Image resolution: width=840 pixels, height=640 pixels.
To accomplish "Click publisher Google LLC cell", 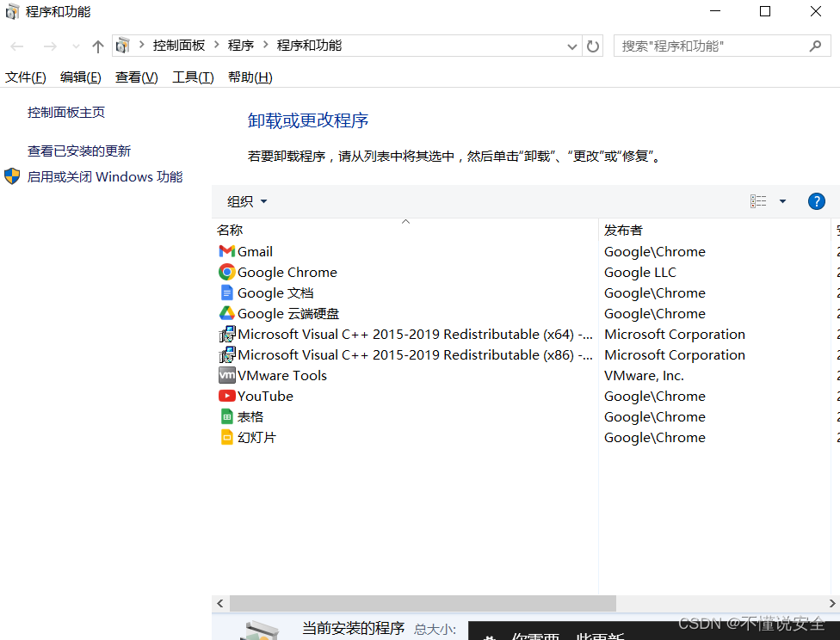I will coord(640,272).
